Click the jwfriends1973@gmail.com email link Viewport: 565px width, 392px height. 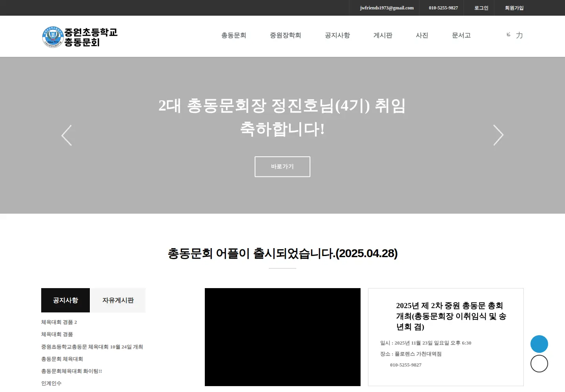point(387,8)
